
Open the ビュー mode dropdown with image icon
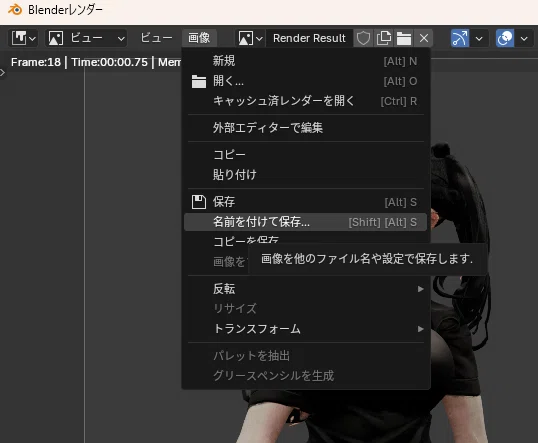(86, 38)
